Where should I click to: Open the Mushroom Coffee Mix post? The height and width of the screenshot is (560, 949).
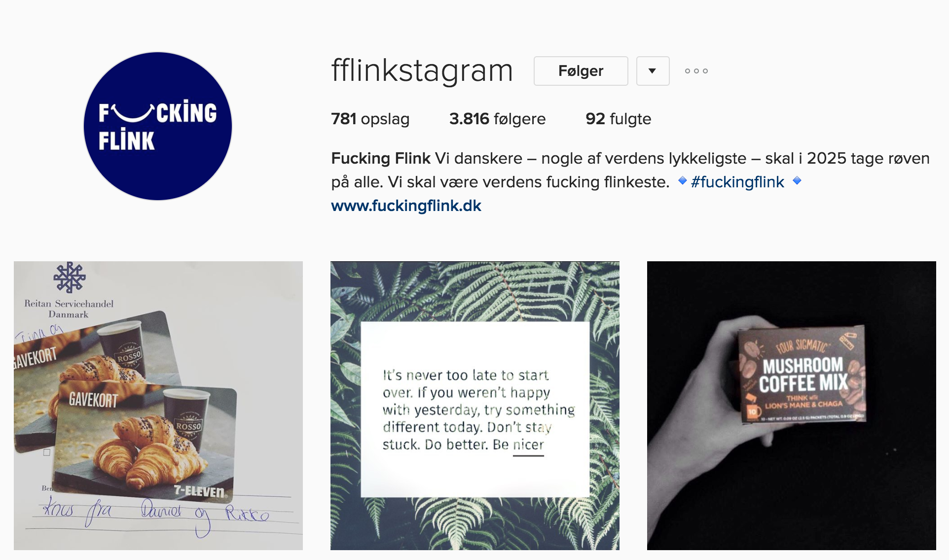point(792,406)
